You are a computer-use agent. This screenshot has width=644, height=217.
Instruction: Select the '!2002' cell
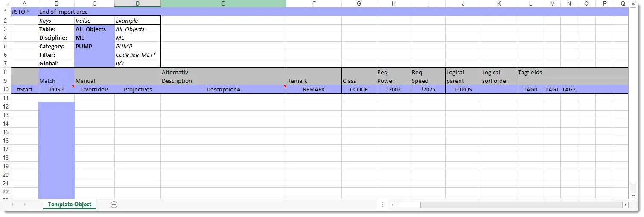click(393, 89)
